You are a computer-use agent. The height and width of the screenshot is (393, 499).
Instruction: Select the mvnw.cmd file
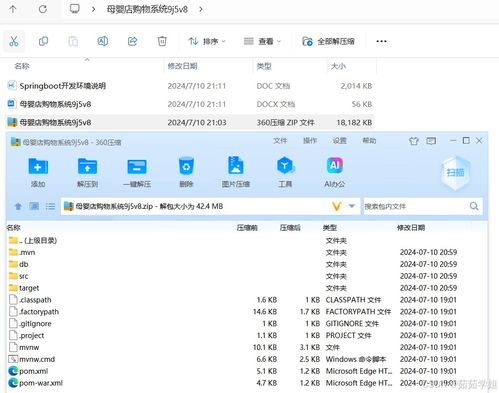(32, 359)
